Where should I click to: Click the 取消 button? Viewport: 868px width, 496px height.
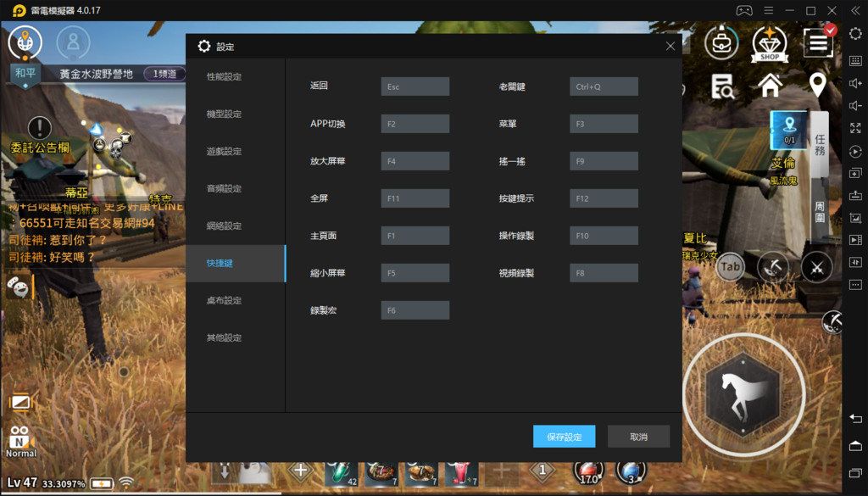[x=638, y=436]
